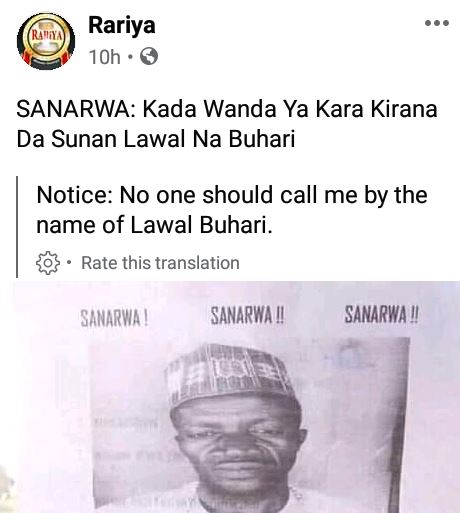Tap the dot before Rate this translation
The width and height of the screenshot is (460, 513).
69,262
